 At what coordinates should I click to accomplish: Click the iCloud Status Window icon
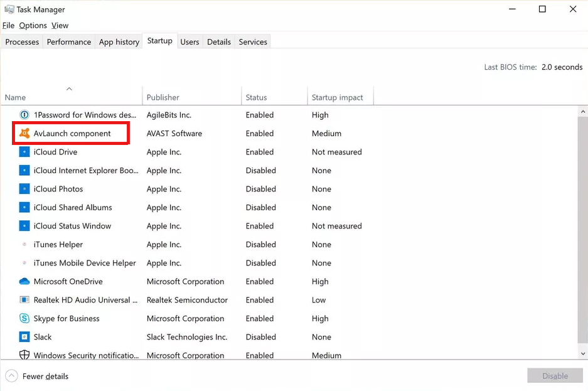(x=24, y=226)
